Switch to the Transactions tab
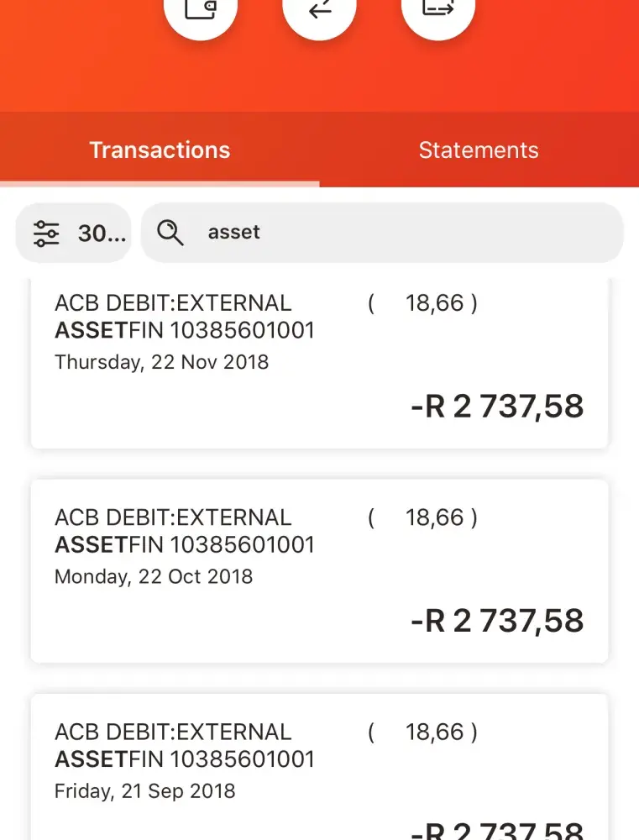 160,150
